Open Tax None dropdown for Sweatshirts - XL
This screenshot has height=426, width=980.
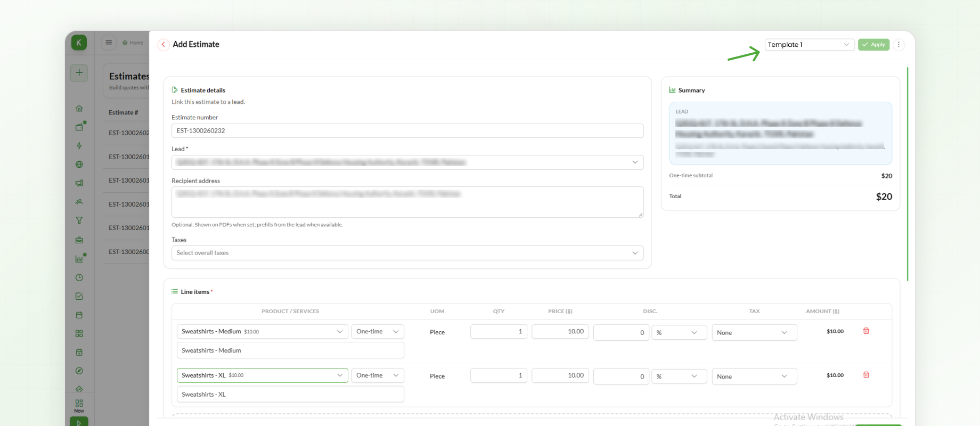754,376
